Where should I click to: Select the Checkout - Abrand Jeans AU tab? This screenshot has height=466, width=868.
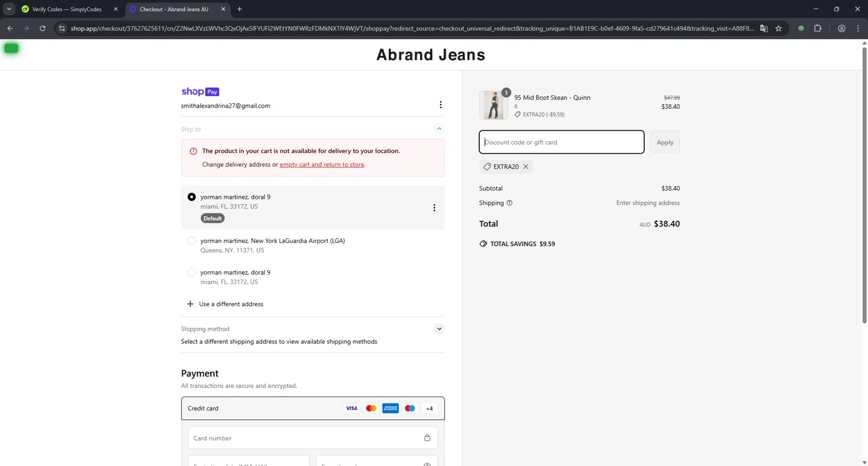pos(174,9)
